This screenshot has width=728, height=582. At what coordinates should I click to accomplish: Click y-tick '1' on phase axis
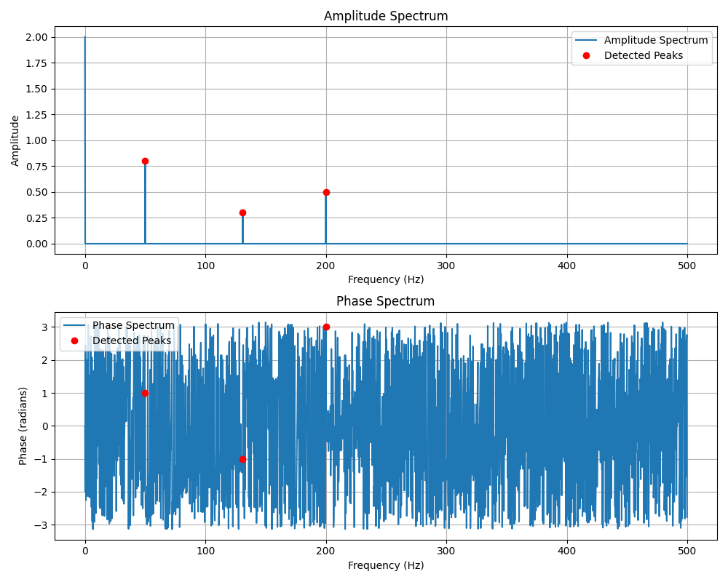(x=44, y=393)
